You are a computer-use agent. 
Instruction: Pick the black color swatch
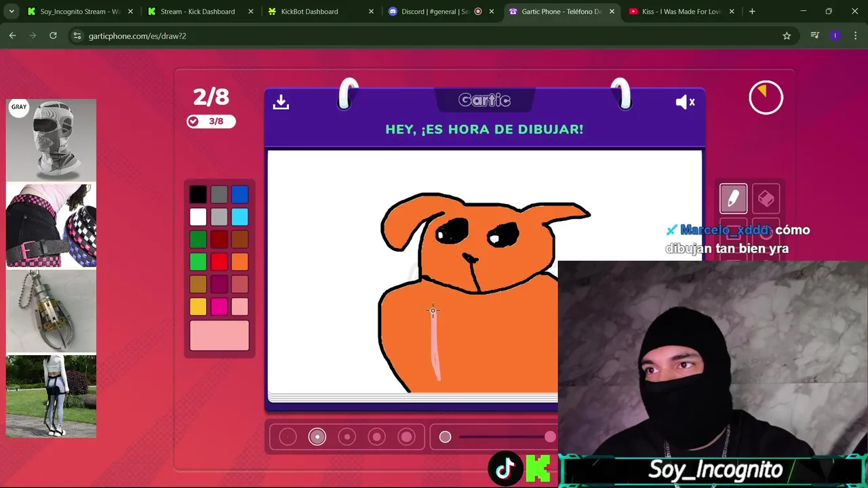198,195
